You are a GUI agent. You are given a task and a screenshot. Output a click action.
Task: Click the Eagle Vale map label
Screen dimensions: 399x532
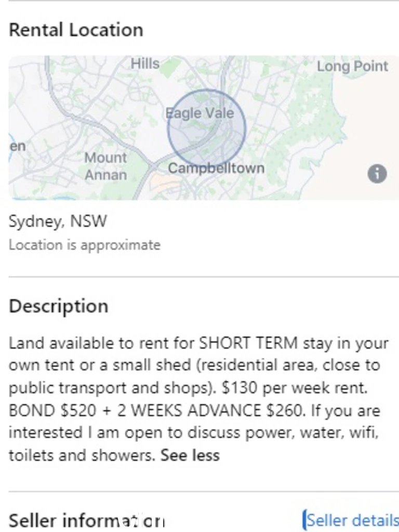click(x=199, y=113)
